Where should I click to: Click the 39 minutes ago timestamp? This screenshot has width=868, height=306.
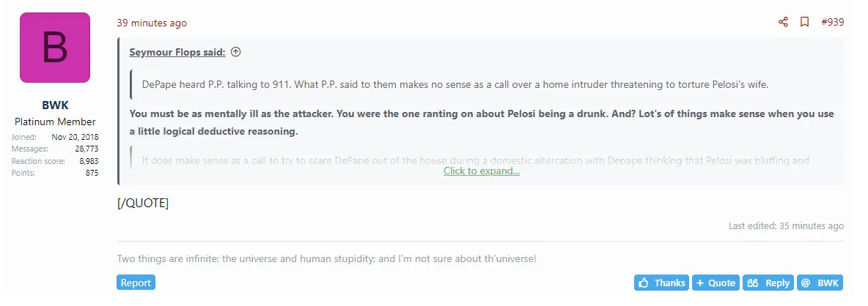pyautogui.click(x=152, y=23)
